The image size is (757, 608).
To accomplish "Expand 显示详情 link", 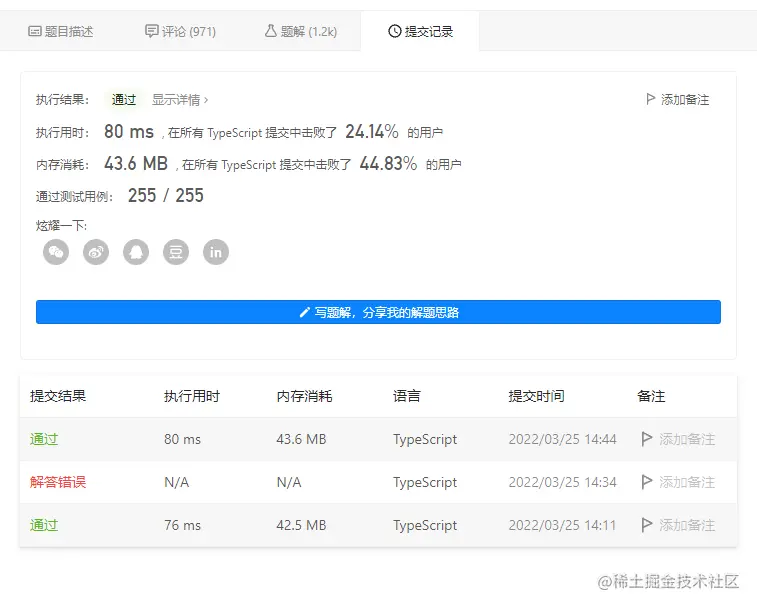I will click(180, 100).
